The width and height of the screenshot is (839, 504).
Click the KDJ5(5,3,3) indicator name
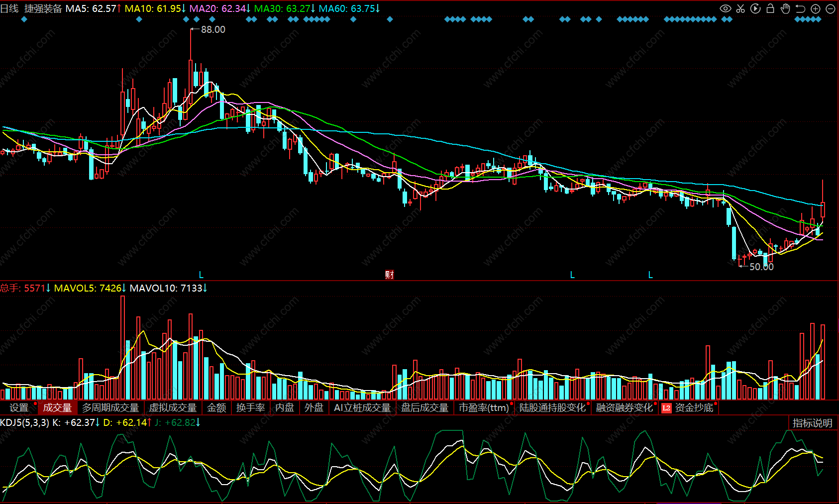(25, 422)
